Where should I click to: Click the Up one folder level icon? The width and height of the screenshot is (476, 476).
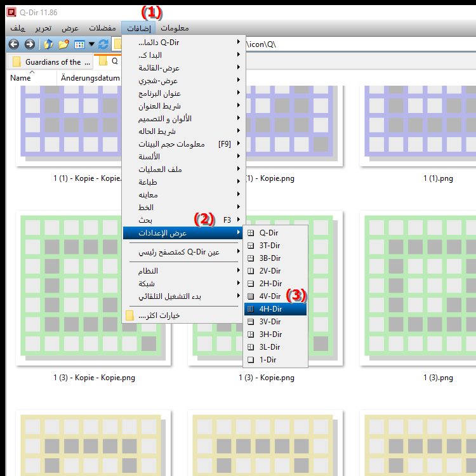(x=49, y=44)
